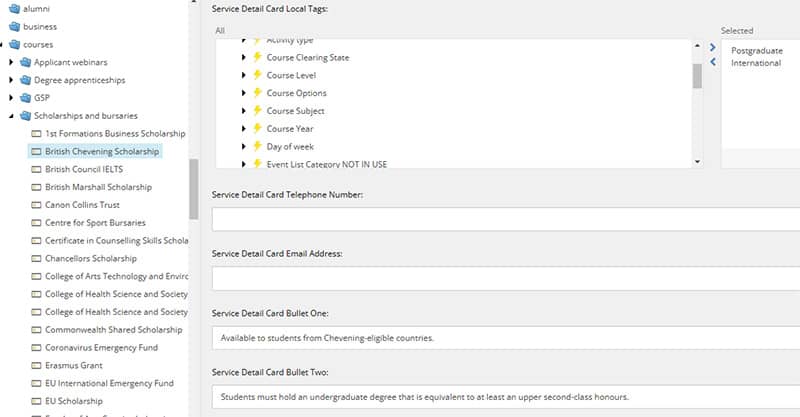Click tags list scroll-up arrow
The height and width of the screenshot is (417, 800).
click(x=697, y=45)
